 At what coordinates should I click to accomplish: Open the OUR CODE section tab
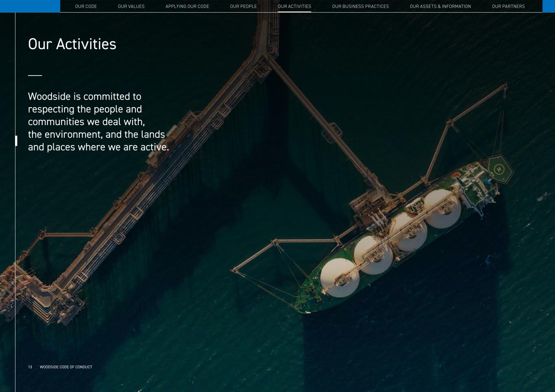[x=86, y=6]
